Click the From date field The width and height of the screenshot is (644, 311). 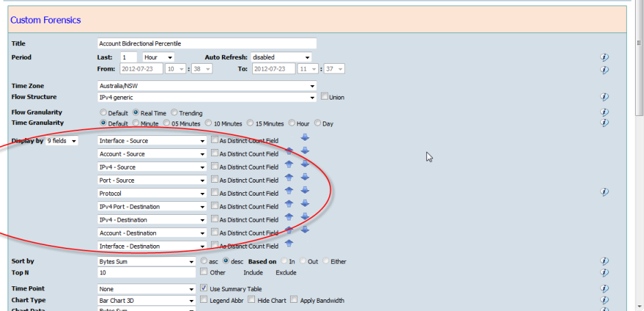pyautogui.click(x=142, y=69)
